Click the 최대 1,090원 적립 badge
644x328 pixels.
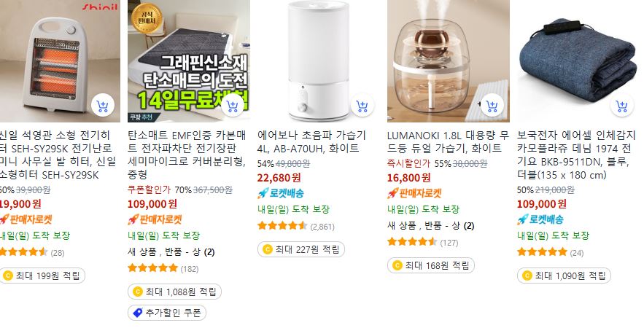[564, 276]
